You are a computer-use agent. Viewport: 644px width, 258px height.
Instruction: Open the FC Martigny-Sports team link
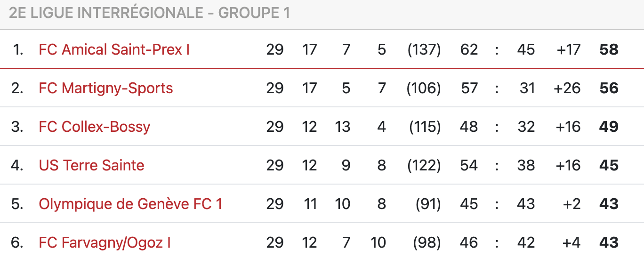[106, 88]
